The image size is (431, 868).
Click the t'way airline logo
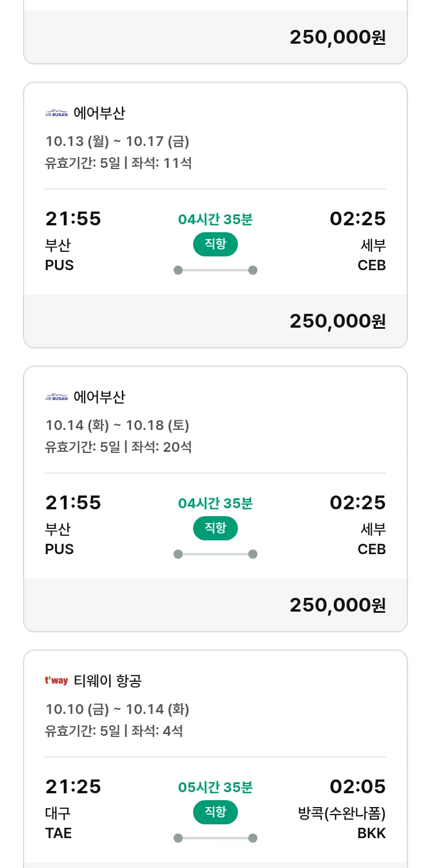pos(56,681)
